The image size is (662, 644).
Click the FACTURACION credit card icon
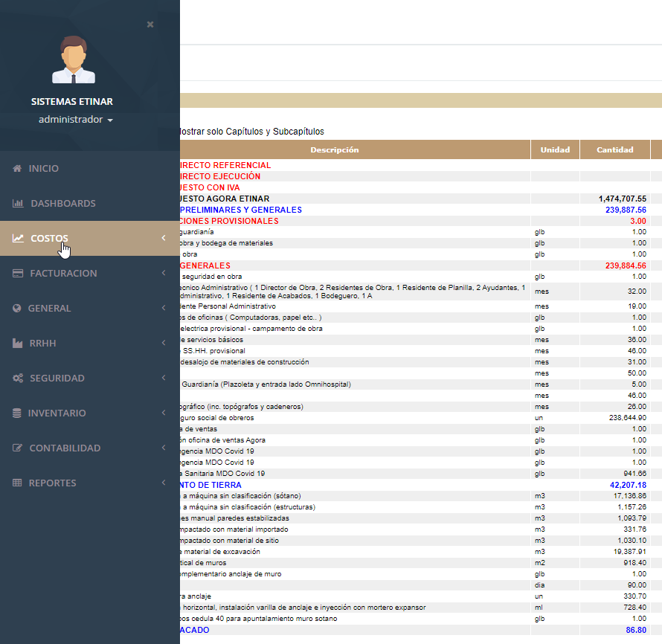pos(17,273)
